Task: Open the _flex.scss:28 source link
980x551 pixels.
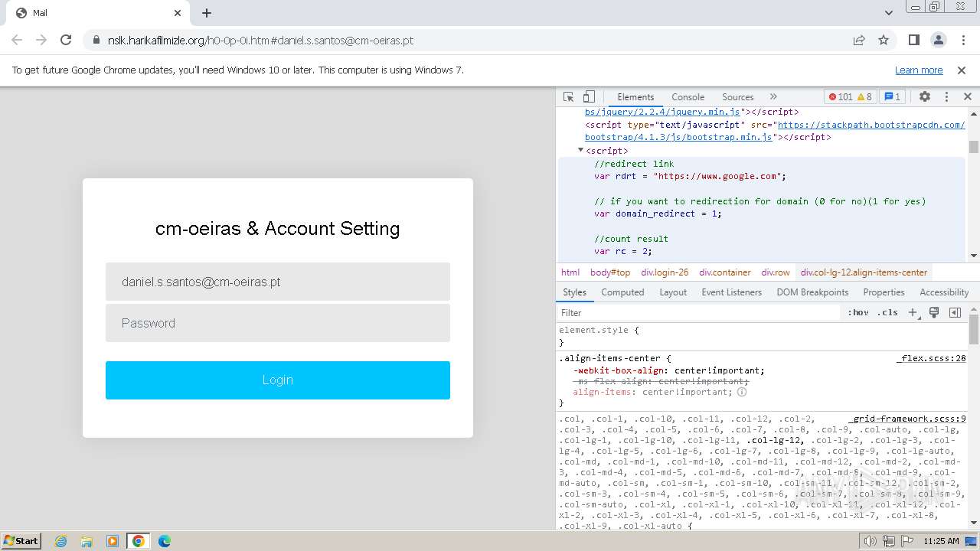Action: point(931,358)
